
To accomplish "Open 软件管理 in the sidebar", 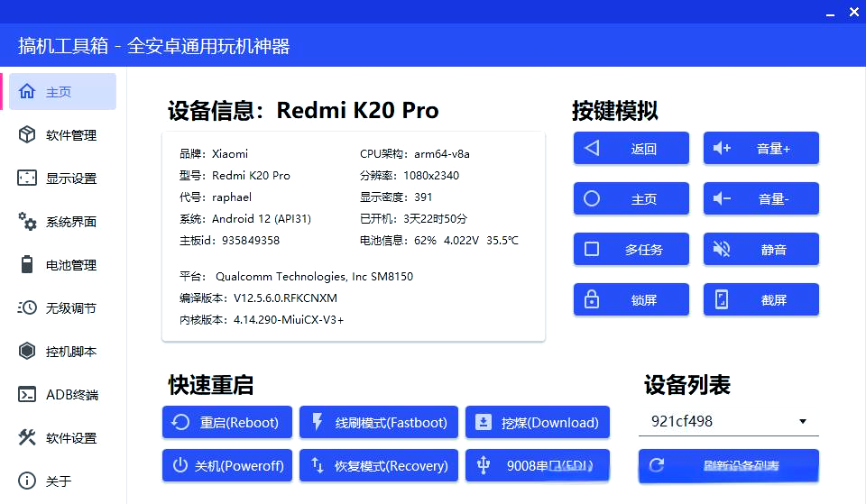I will [62, 134].
